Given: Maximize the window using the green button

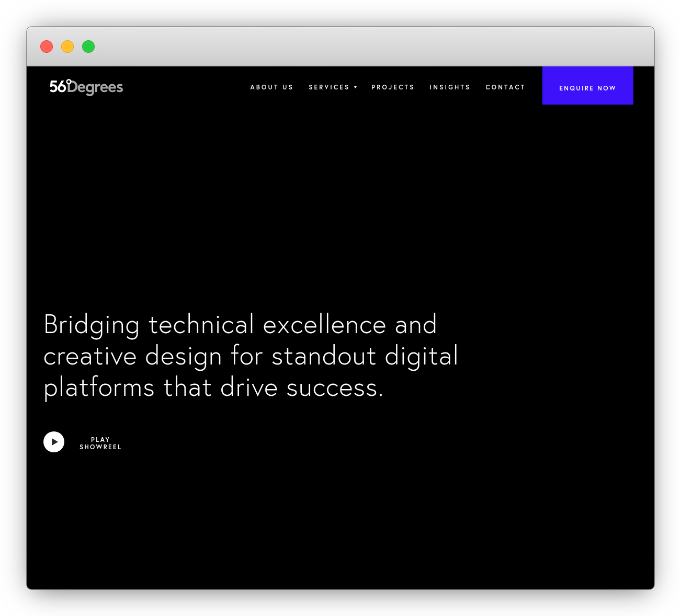Looking at the screenshot, I should click(88, 47).
